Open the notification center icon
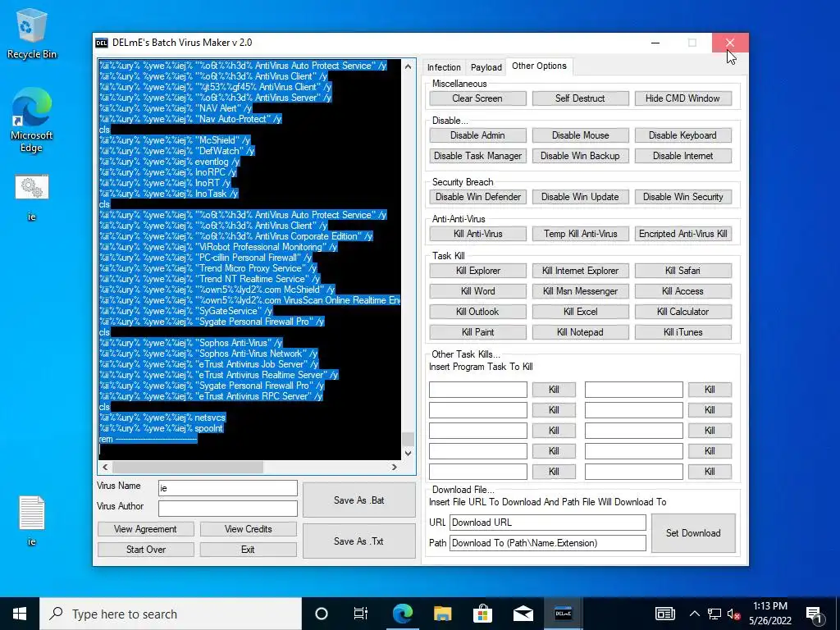 pyautogui.click(x=815, y=614)
